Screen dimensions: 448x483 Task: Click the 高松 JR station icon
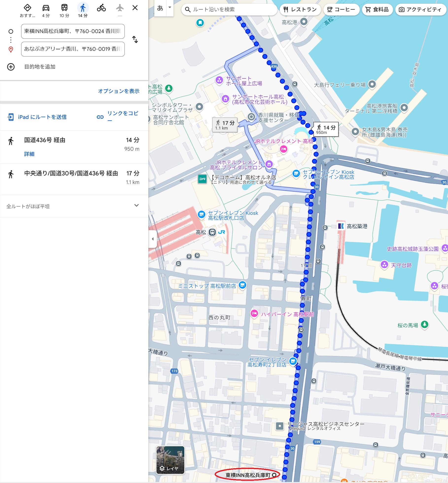click(x=212, y=232)
